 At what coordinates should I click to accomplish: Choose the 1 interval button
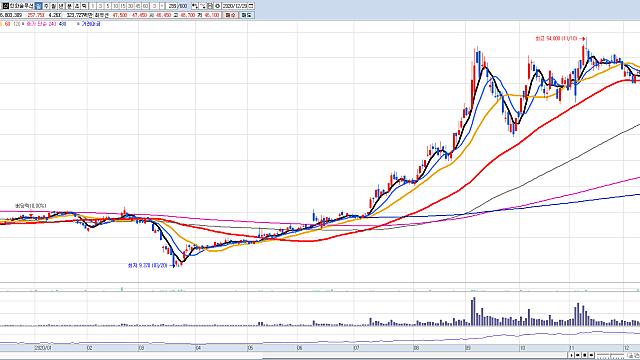93,6
